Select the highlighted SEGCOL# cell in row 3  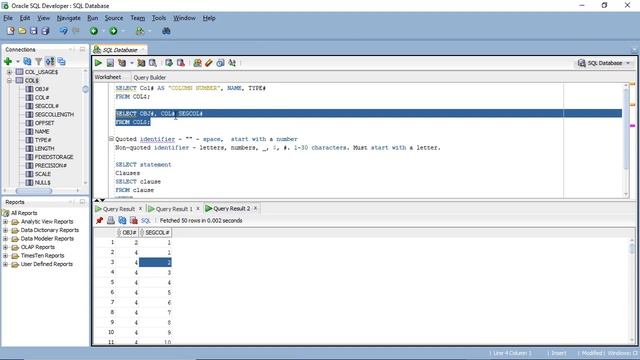coord(155,262)
